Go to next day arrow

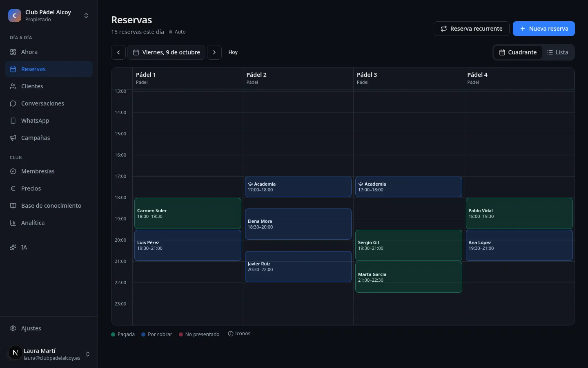[214, 52]
